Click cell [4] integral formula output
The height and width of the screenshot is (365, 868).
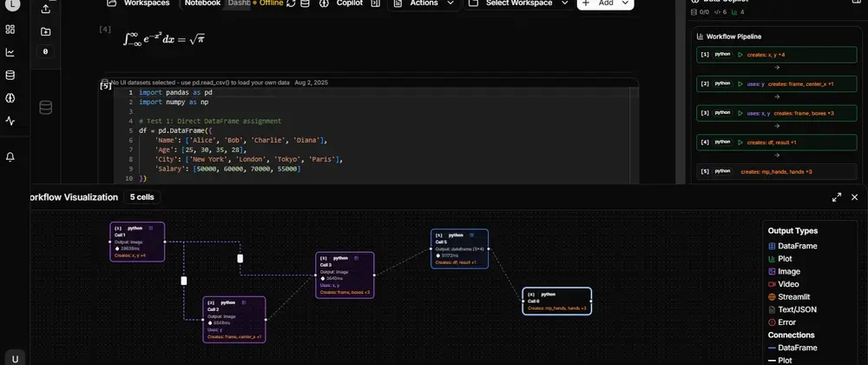[164, 39]
